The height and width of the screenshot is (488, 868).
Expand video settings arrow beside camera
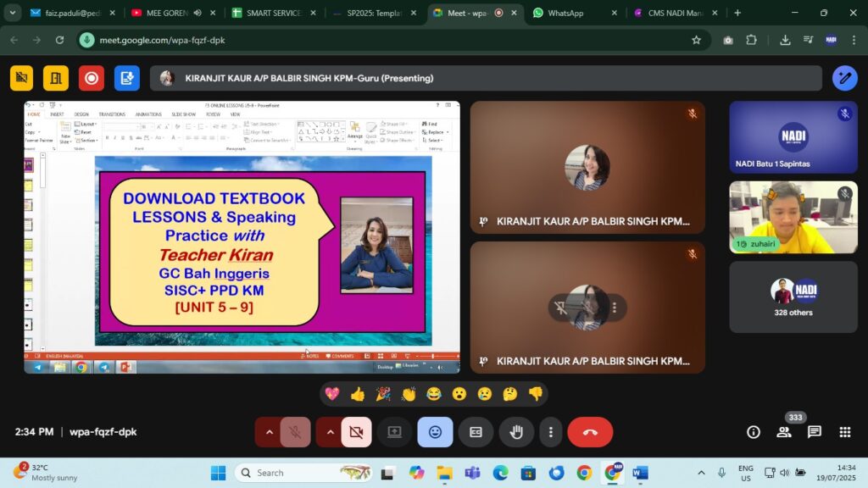click(x=330, y=432)
